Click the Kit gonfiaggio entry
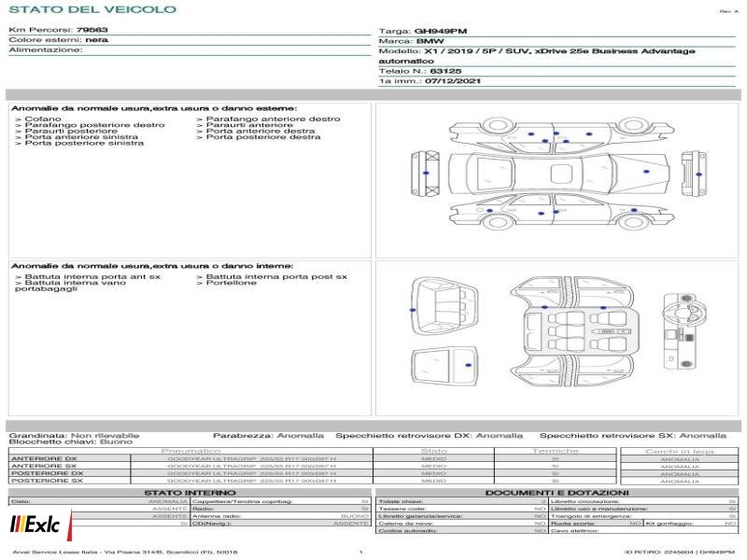 coord(691,524)
